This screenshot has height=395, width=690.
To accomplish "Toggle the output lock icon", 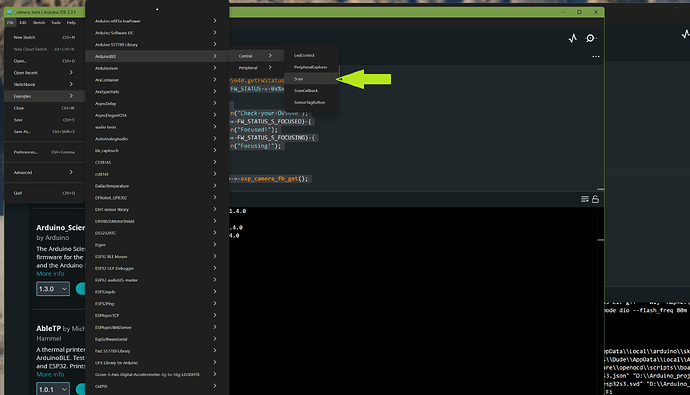I will [x=595, y=199].
